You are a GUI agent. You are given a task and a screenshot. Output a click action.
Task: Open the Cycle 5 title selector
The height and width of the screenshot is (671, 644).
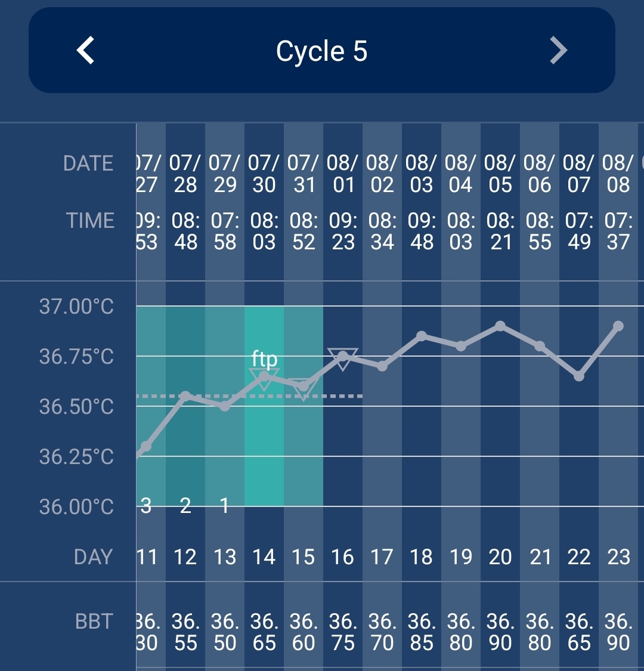[x=321, y=51]
